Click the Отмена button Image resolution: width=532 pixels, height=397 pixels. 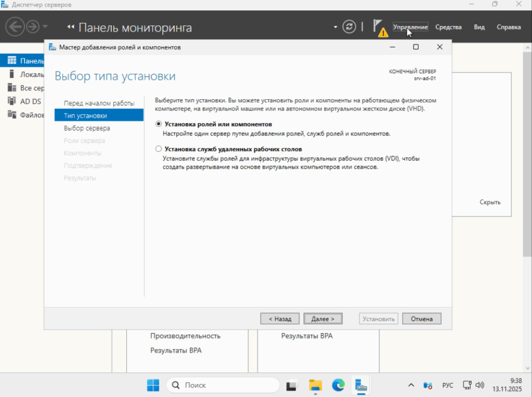click(421, 319)
